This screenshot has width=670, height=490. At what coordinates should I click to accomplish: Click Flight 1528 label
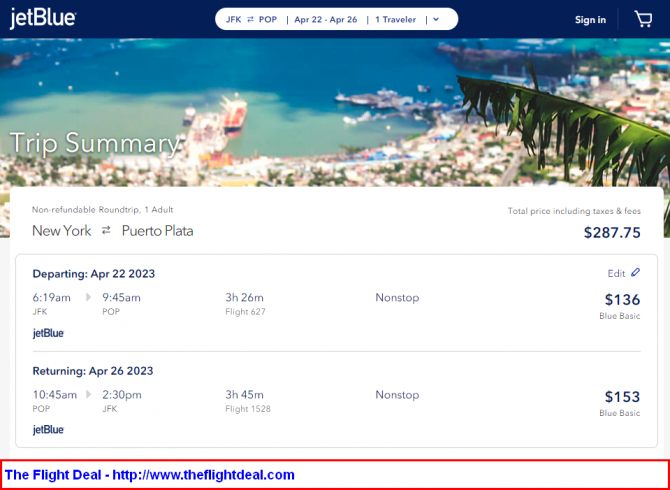[248, 409]
